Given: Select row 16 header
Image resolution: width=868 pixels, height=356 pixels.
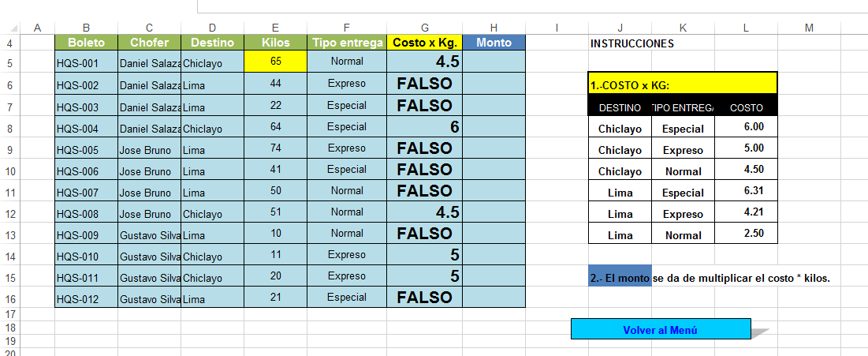Looking at the screenshot, I should [10, 298].
